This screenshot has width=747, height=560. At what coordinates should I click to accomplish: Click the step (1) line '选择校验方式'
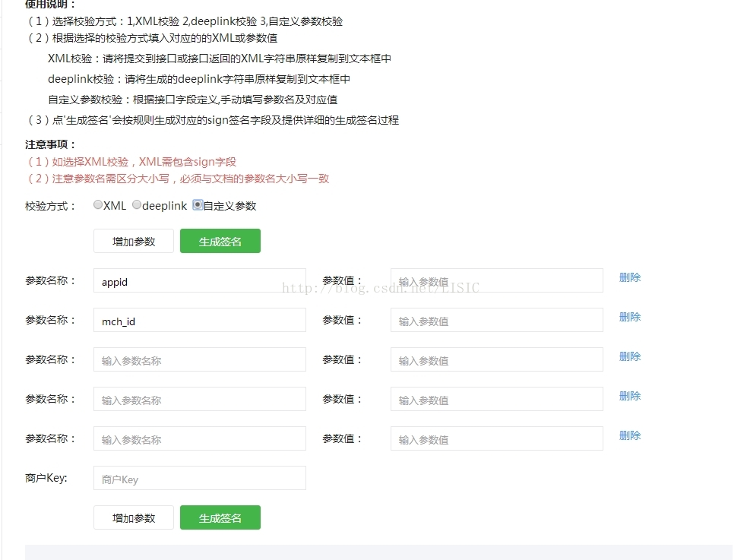tap(185, 21)
